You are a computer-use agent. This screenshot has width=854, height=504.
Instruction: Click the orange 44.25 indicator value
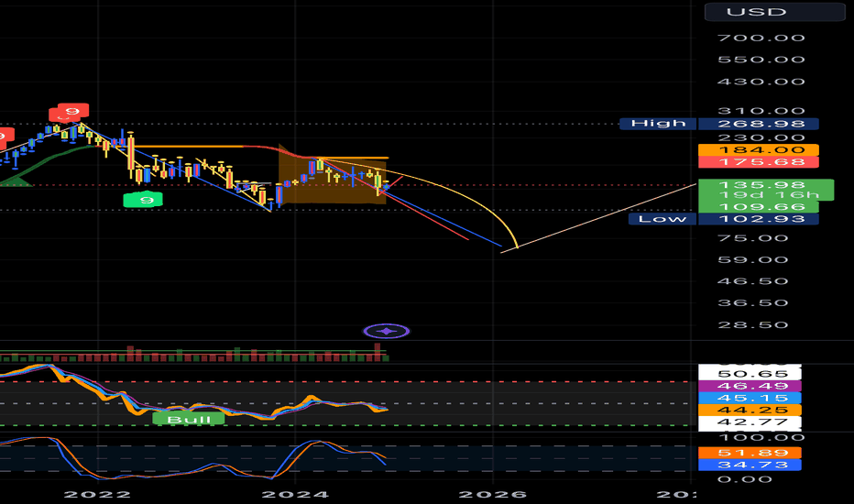coord(750,410)
